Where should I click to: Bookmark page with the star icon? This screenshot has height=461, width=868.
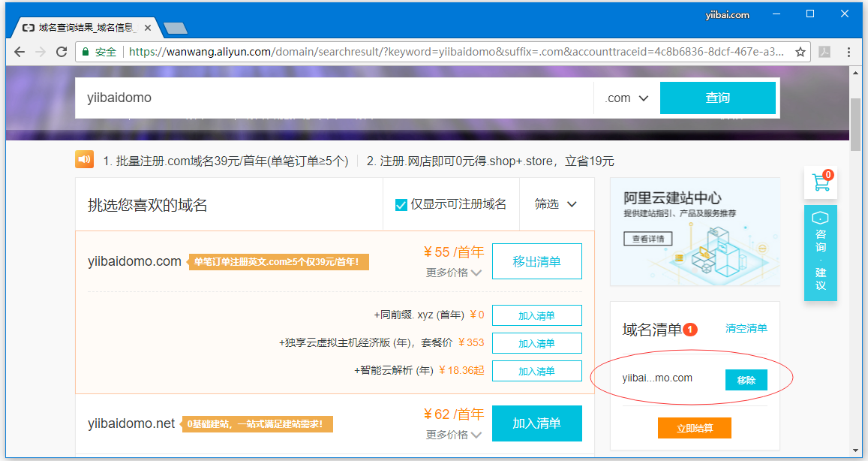(800, 52)
